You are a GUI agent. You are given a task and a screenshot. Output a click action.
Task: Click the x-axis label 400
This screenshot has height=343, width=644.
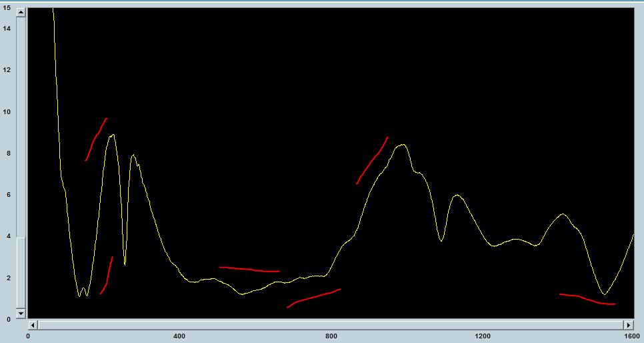click(x=179, y=336)
